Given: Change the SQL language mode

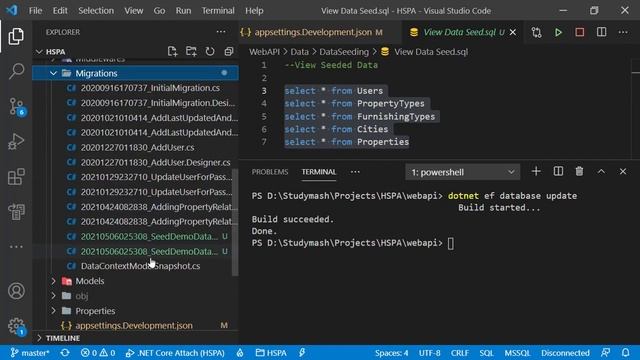Looking at the screenshot, I should point(486,353).
